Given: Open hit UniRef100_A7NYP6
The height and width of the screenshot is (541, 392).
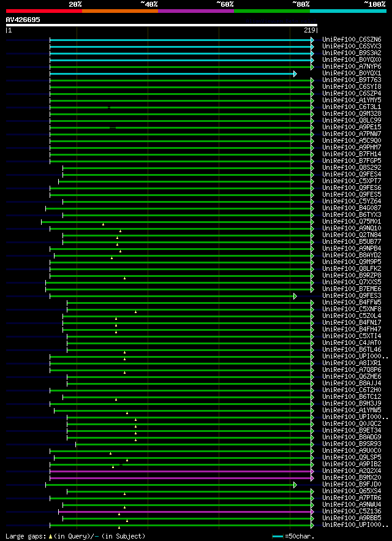Looking at the screenshot, I should [x=352, y=67].
